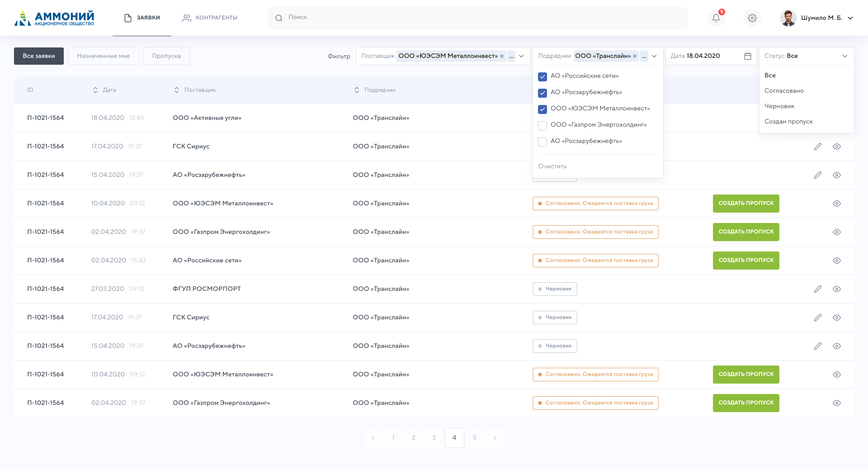Click the Аммоний company logo
Screen dimensions: 868x470
coord(54,18)
